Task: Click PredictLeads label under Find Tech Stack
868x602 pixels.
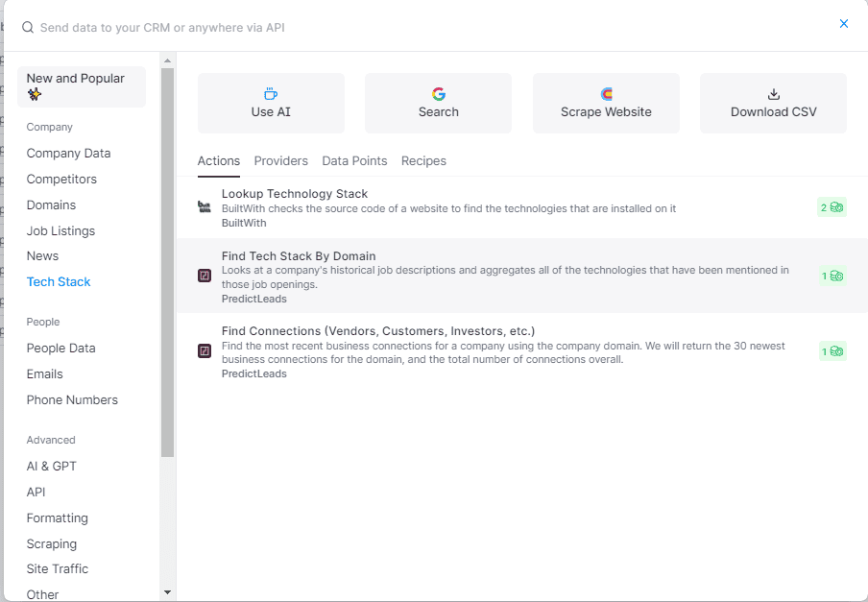Action: tap(254, 299)
